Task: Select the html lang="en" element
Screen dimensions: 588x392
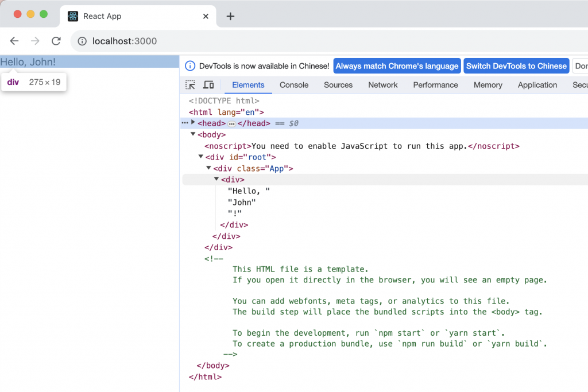Action: (226, 112)
